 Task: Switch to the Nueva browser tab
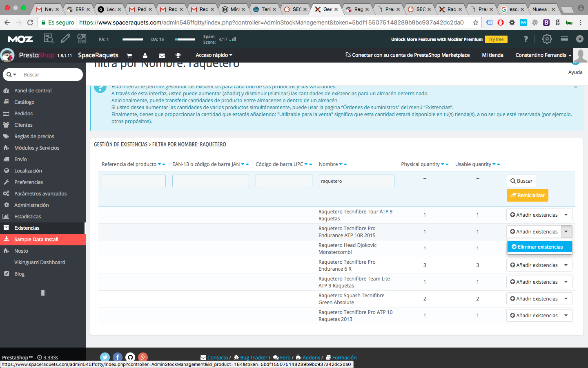click(543, 9)
